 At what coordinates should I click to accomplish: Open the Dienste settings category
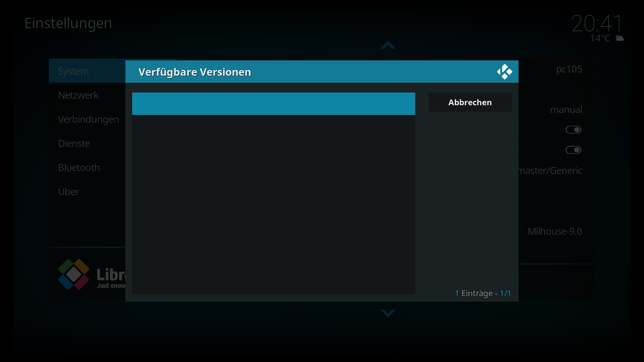(x=87, y=143)
